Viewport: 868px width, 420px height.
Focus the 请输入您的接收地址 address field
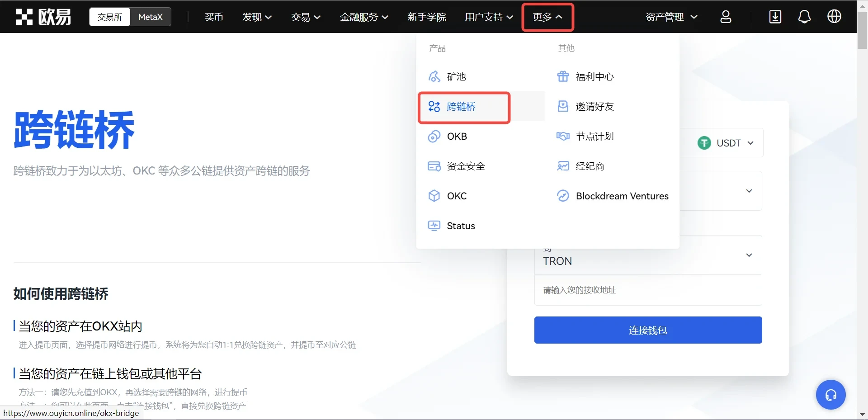[x=648, y=290]
